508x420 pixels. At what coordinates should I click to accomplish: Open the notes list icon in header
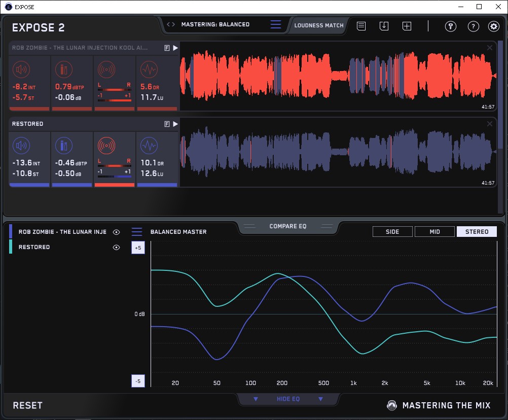point(361,26)
